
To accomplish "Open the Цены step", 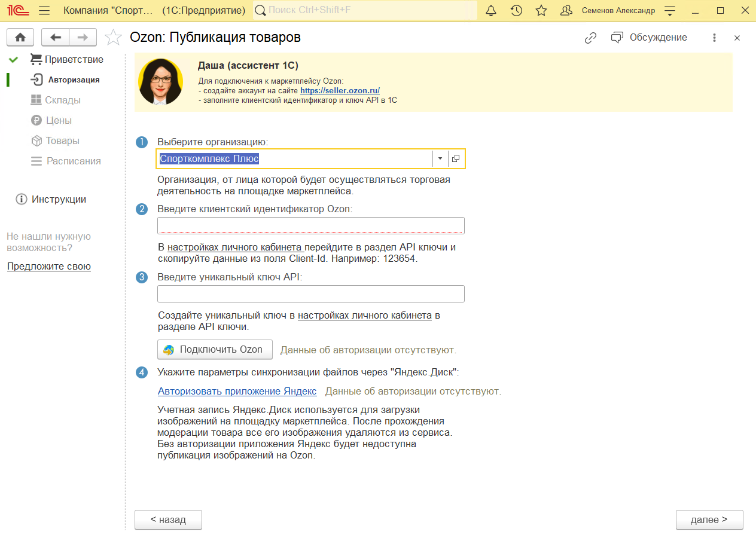I will 51,120.
